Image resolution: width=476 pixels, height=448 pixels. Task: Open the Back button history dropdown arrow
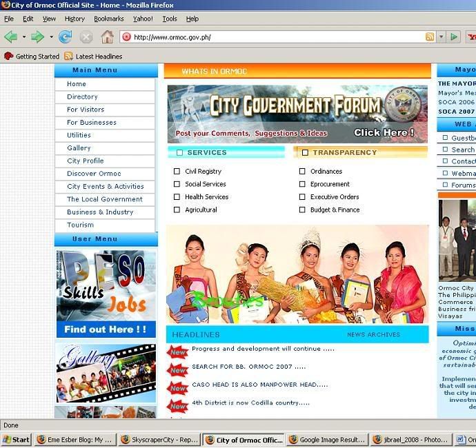[x=23, y=37]
